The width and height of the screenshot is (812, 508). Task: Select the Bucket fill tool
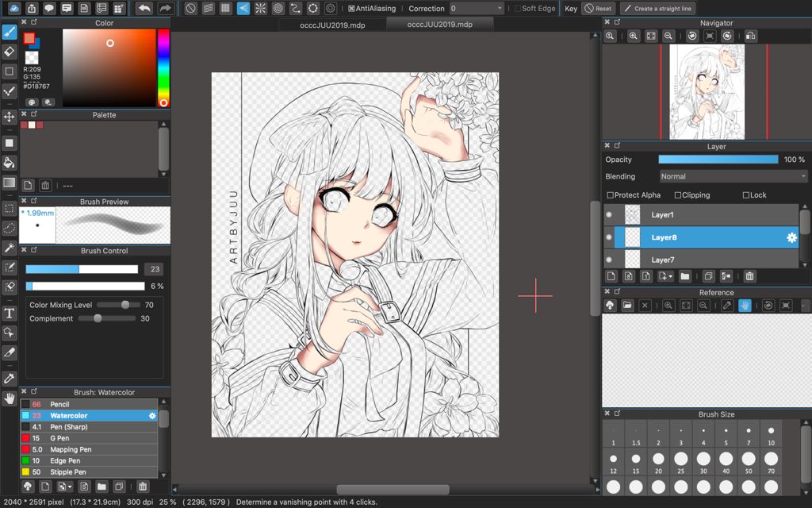[x=10, y=163]
